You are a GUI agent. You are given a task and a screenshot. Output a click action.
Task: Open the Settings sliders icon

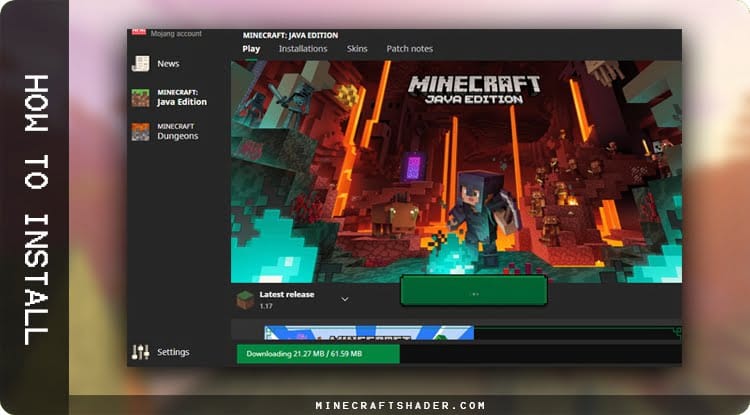141,352
